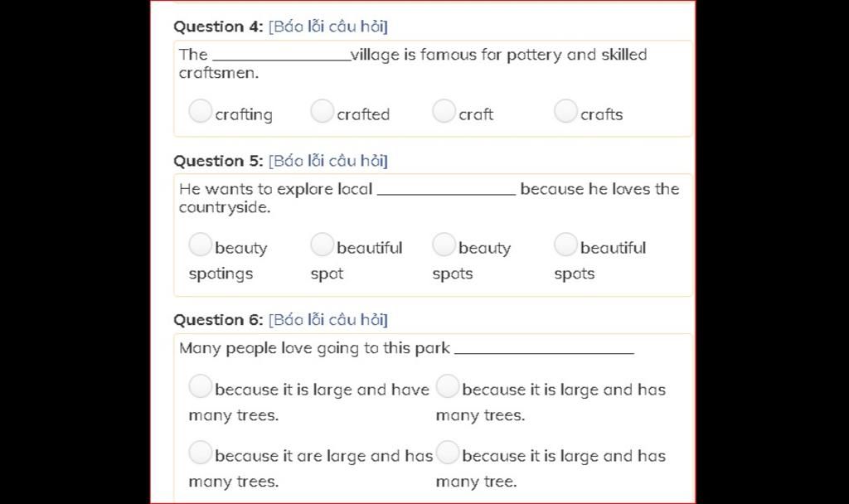Select the 'crafting' answer radio button

[200, 111]
